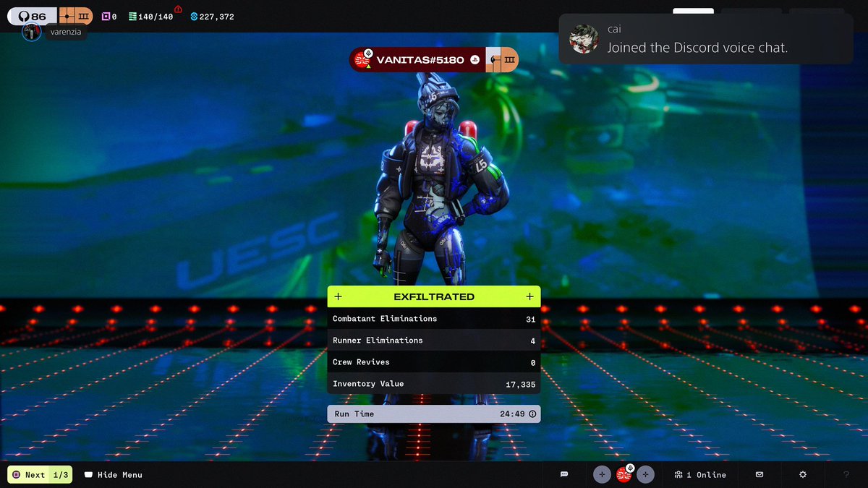This screenshot has width=868, height=488.
Task: Click the right empty crew slot plus
Action: click(x=645, y=475)
